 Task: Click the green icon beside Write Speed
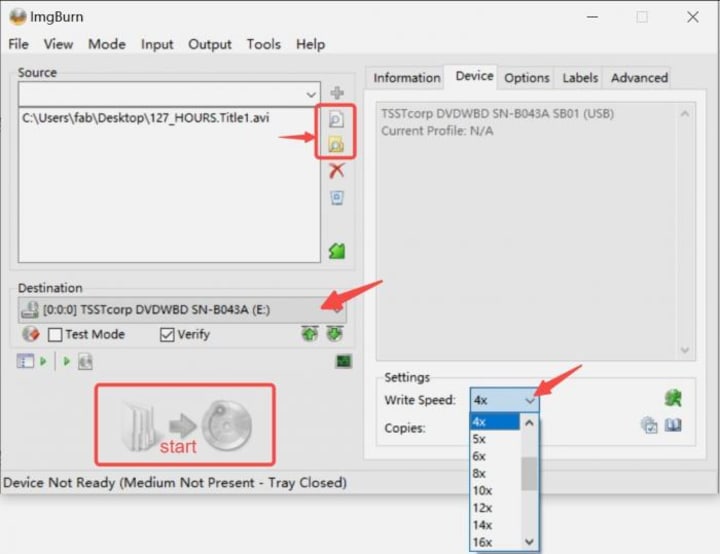673,398
